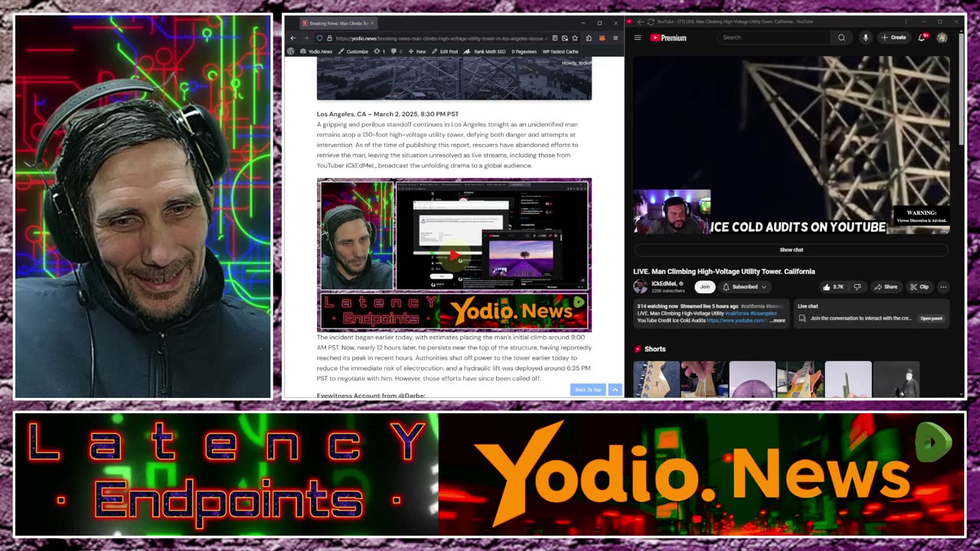Play the embedded video in the article
Screen dimensions: 980x551
click(454, 256)
